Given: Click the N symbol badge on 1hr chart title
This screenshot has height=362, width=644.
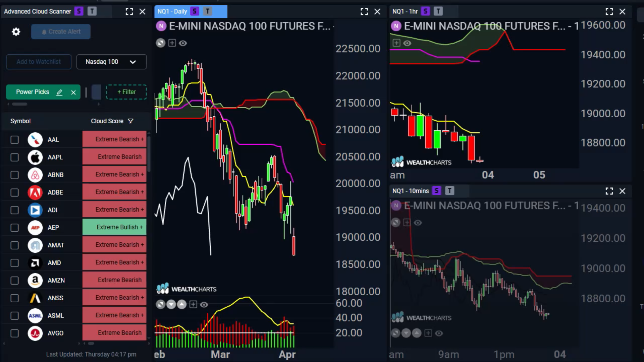Looking at the screenshot, I should [x=396, y=26].
